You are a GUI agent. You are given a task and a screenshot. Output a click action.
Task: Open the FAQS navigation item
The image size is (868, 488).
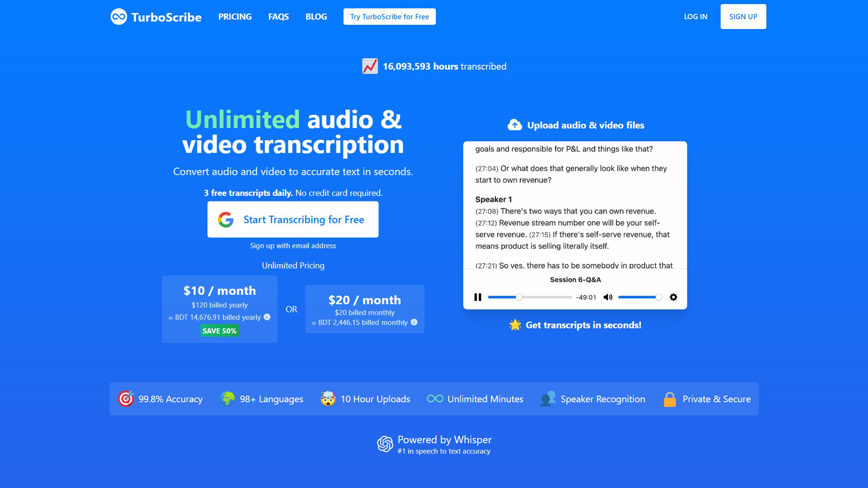click(278, 16)
